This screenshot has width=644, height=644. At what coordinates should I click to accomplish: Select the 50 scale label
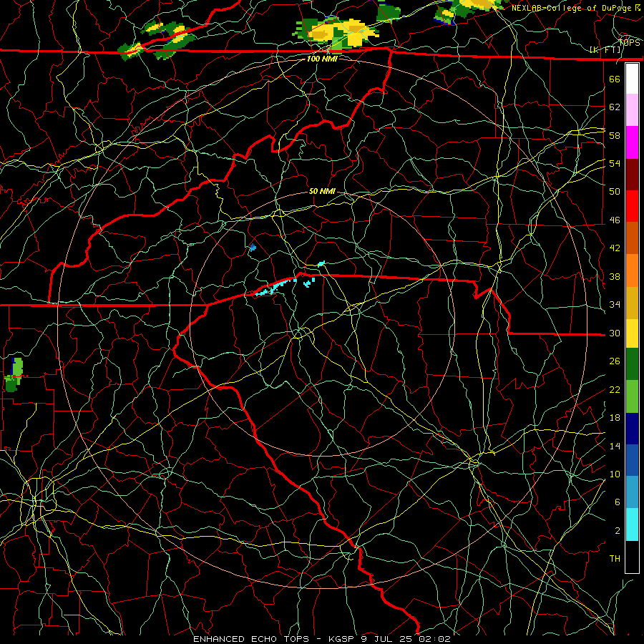point(615,192)
